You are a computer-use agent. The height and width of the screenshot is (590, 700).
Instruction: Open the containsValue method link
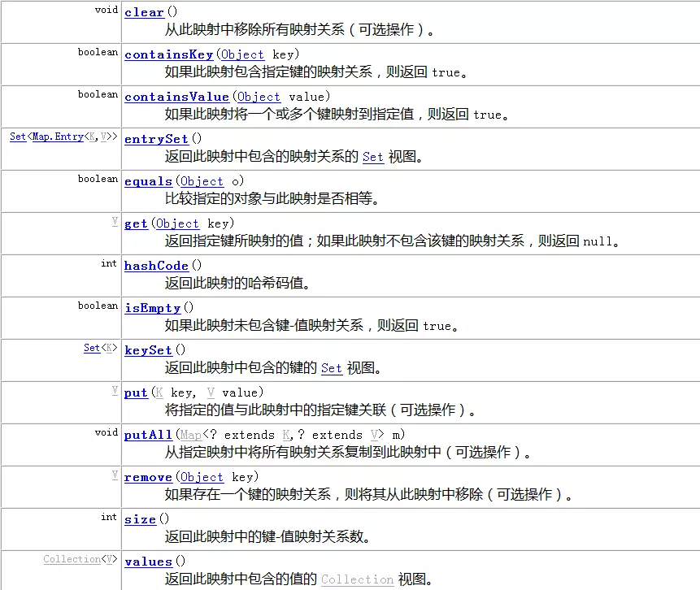point(176,97)
